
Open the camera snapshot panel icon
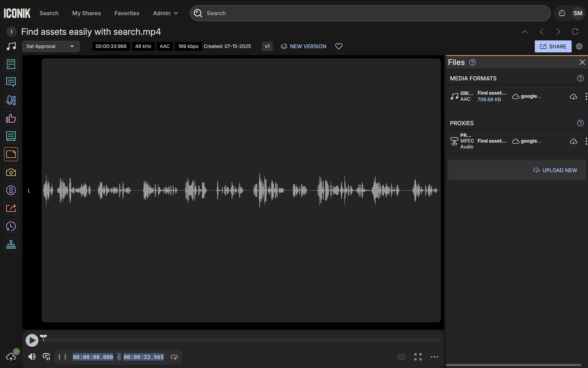coord(11,172)
